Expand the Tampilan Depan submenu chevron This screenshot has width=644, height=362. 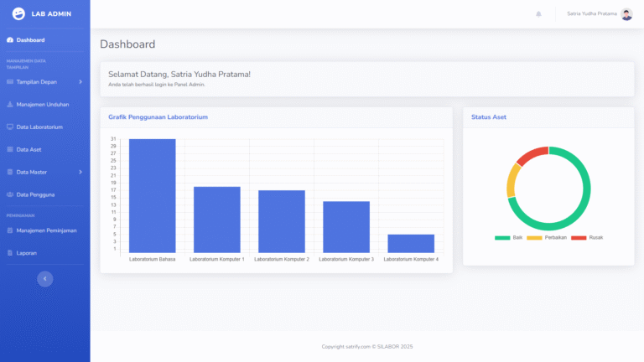(x=80, y=82)
